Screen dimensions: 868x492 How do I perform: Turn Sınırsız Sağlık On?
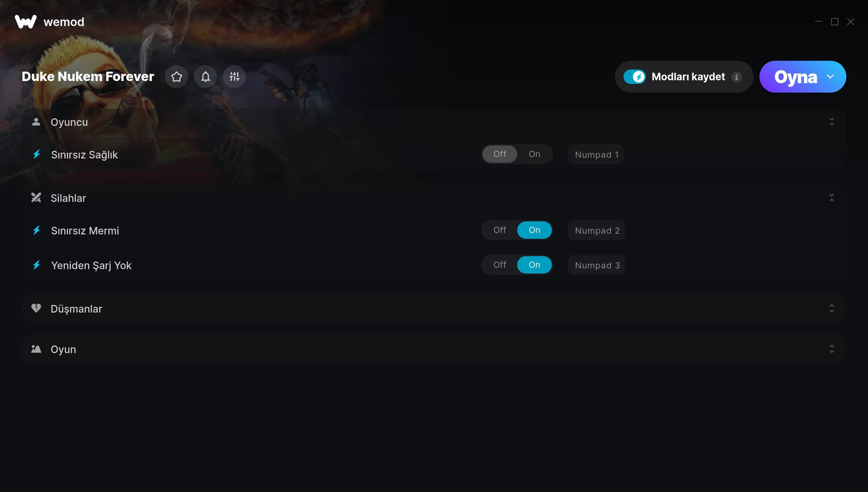click(535, 154)
